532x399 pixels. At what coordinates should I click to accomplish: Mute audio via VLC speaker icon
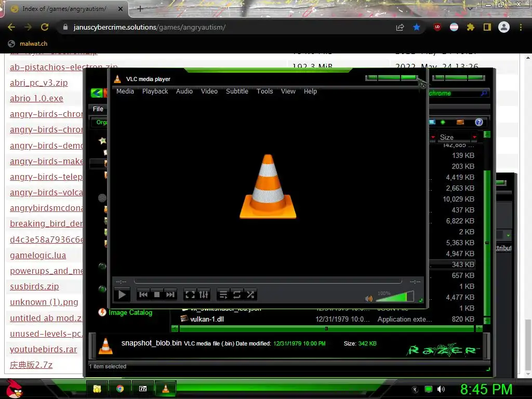tap(369, 299)
